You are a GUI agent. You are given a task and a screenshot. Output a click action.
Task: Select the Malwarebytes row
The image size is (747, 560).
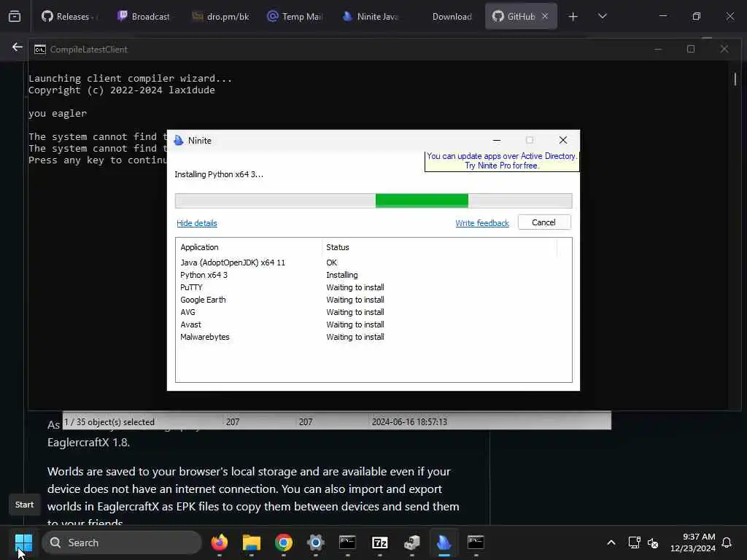(373, 337)
